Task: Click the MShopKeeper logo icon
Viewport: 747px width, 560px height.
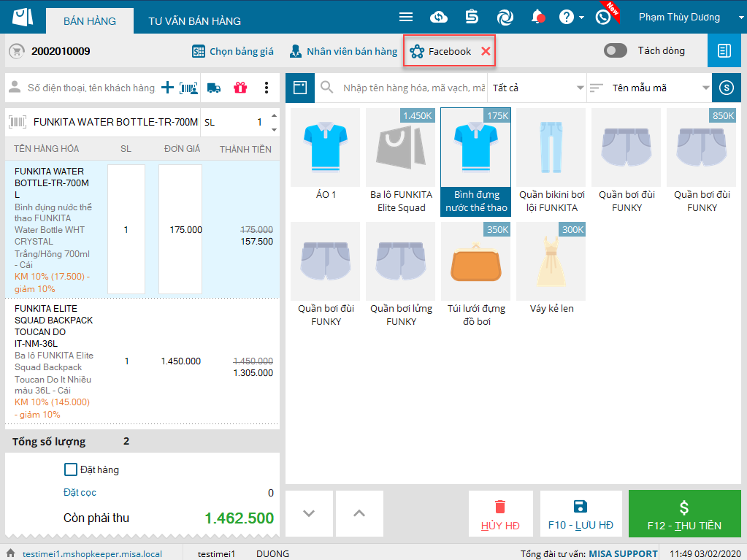Action: [23, 17]
